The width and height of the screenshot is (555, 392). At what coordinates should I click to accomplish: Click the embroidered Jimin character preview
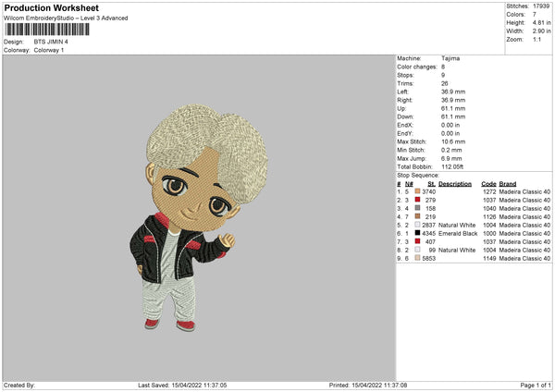click(x=199, y=217)
